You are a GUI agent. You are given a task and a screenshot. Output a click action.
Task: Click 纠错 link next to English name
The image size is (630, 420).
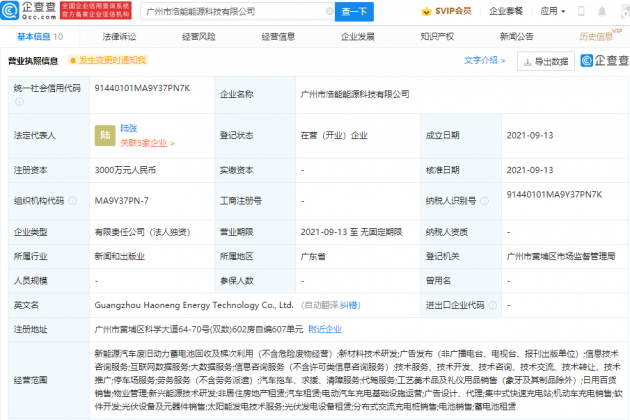pos(348,305)
